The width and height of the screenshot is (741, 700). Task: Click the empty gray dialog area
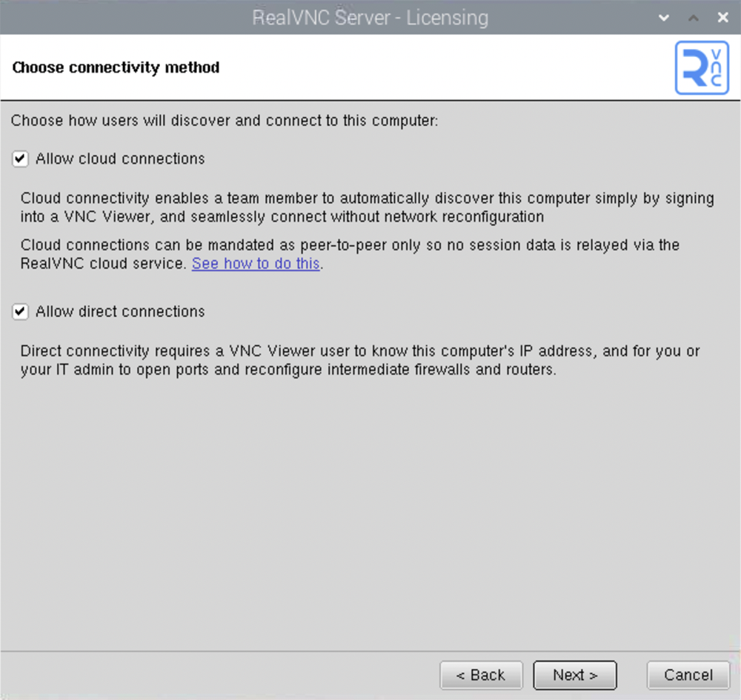370,515
